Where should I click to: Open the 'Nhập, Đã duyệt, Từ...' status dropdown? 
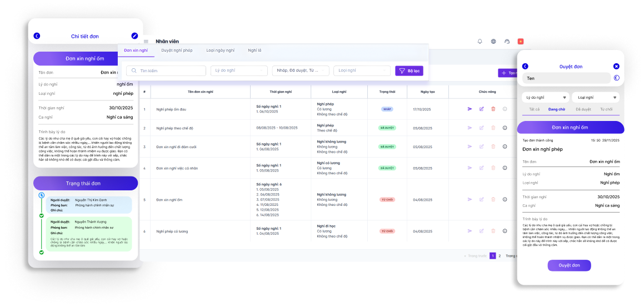[301, 70]
